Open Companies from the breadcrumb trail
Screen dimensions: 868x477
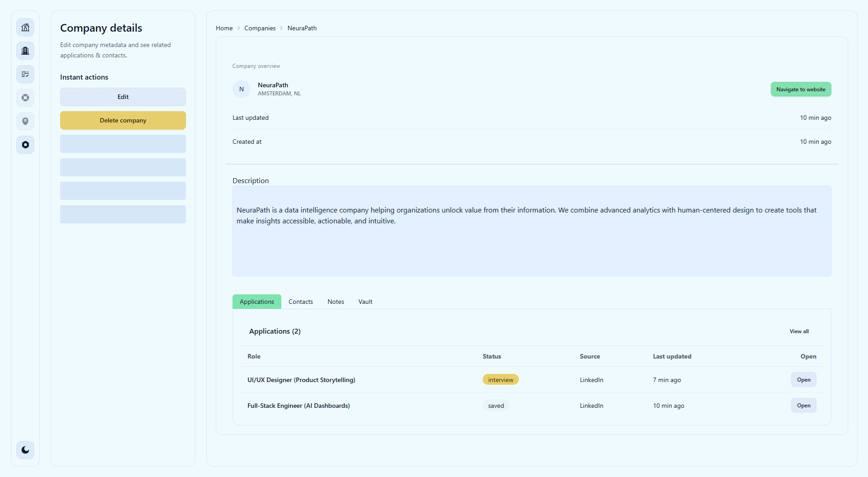pyautogui.click(x=260, y=28)
